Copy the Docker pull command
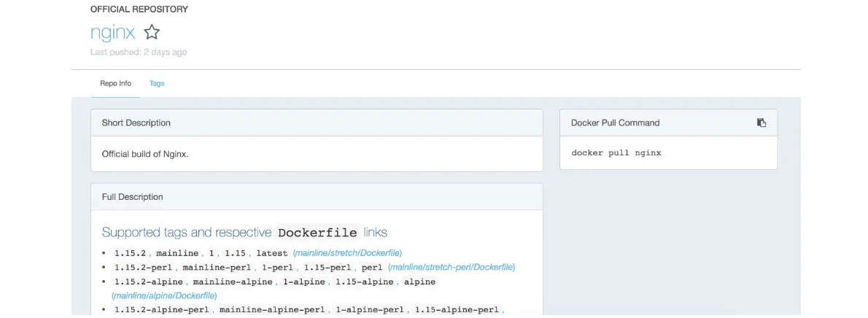Image resolution: width=868 pixels, height=318 pixels. 762,123
